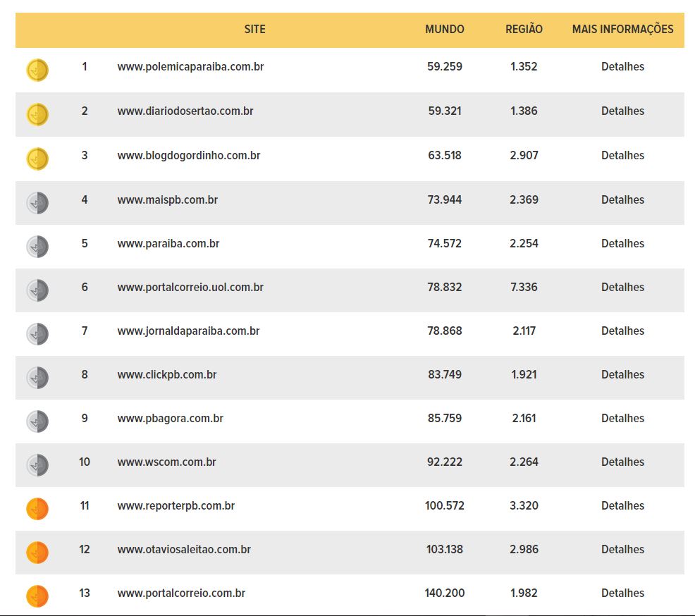Click the silver medal for clickpb
The height and width of the screenshot is (616, 695).
(37, 378)
